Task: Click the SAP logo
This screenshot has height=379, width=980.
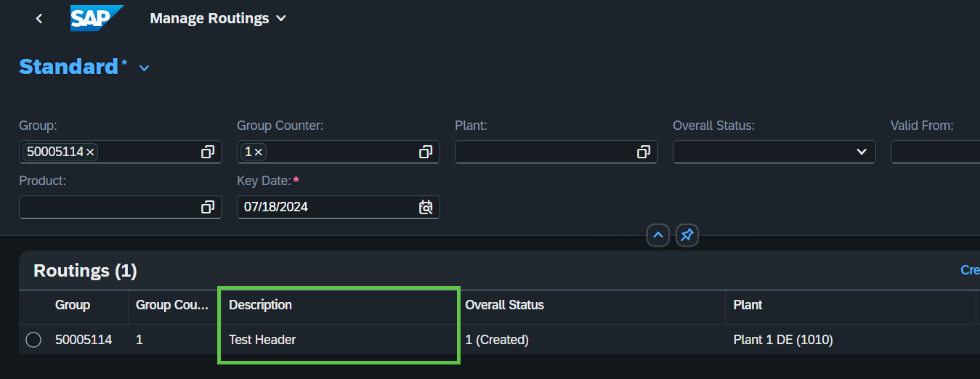Action: (97, 18)
